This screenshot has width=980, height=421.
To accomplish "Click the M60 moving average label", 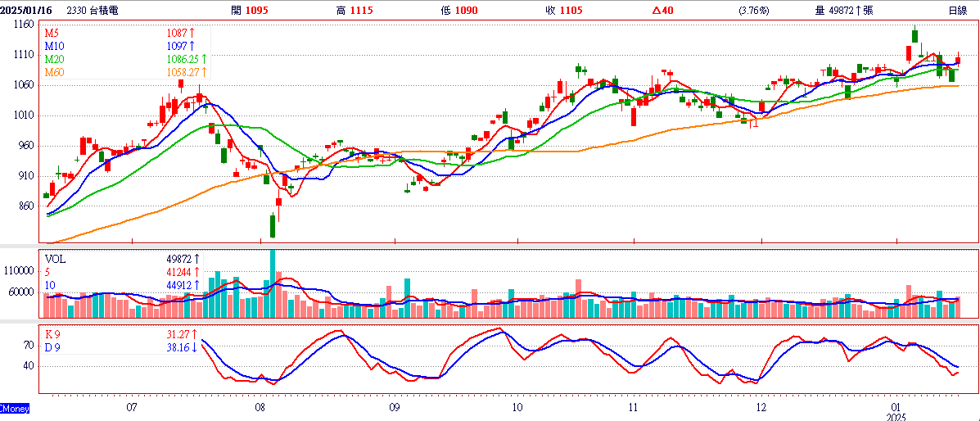I will click(53, 72).
